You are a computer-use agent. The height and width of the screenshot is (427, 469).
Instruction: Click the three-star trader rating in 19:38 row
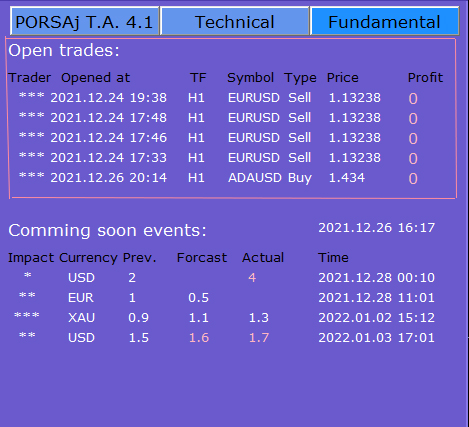tap(31, 96)
